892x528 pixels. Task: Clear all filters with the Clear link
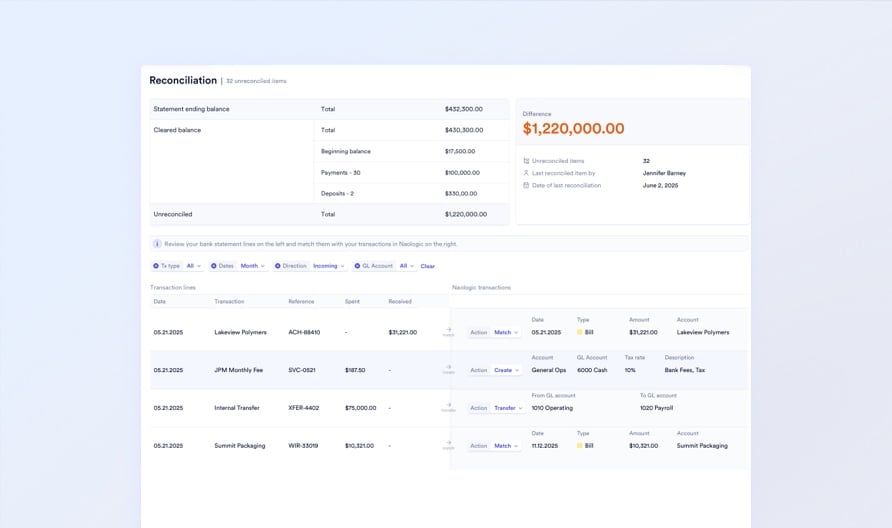[427, 266]
